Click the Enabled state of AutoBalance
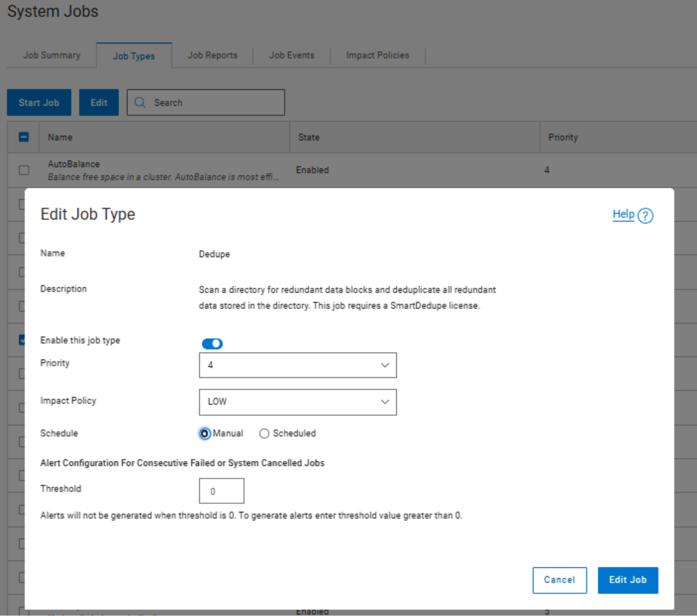This screenshot has width=697, height=616. (312, 170)
